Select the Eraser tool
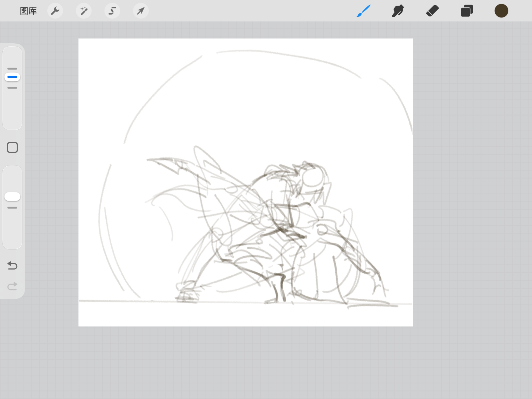Viewport: 532px width, 399px height. [x=432, y=11]
